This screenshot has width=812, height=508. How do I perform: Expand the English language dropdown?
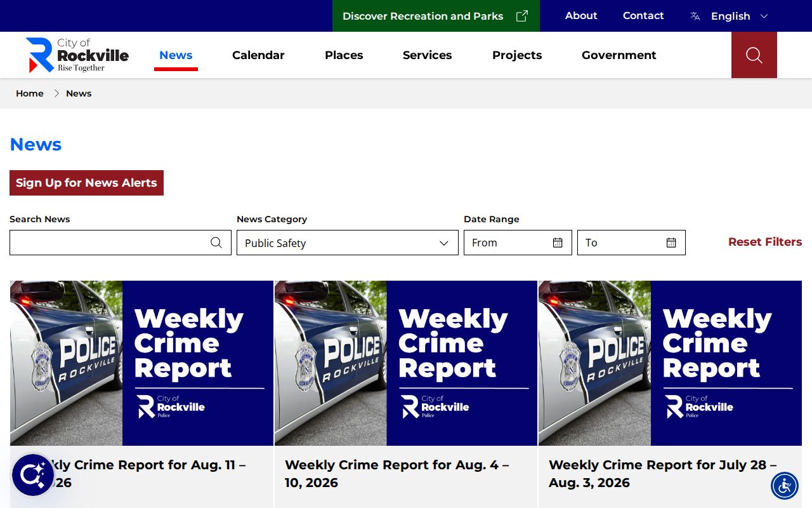[739, 16]
